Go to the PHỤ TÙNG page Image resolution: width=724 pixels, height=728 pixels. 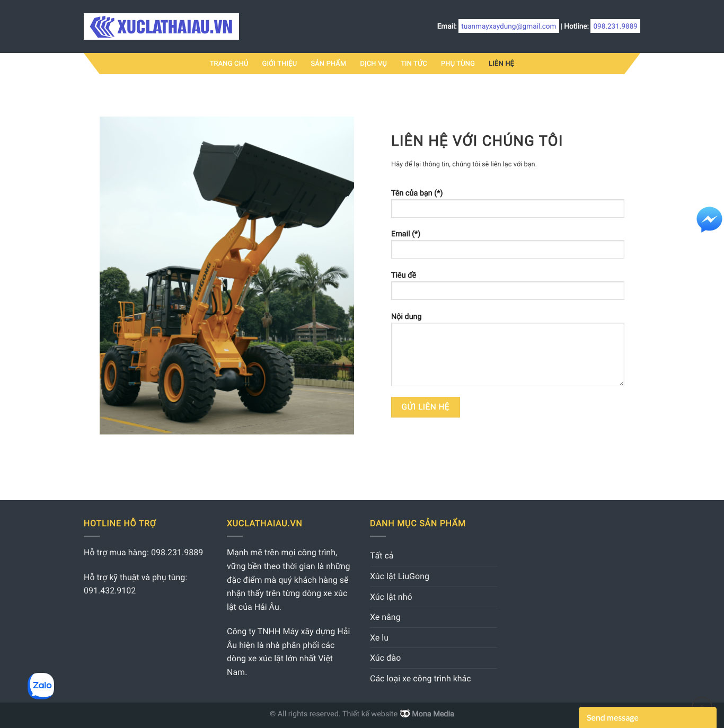point(458,64)
